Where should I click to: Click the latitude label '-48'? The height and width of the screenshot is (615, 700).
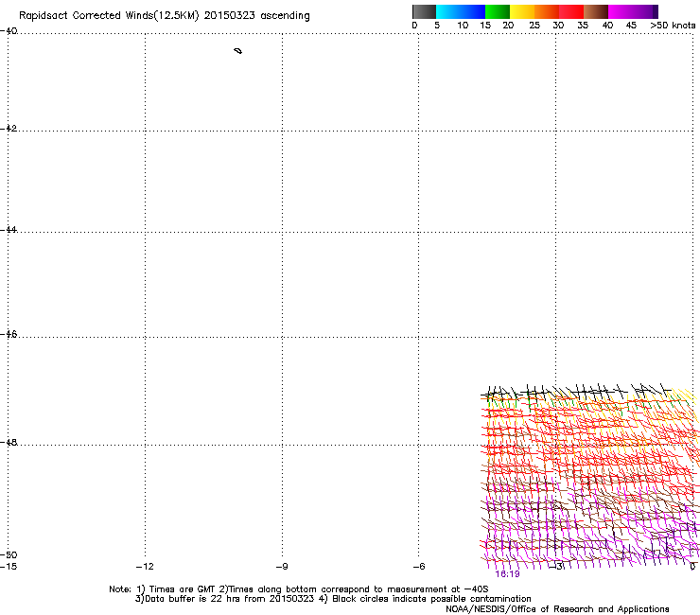click(9, 442)
